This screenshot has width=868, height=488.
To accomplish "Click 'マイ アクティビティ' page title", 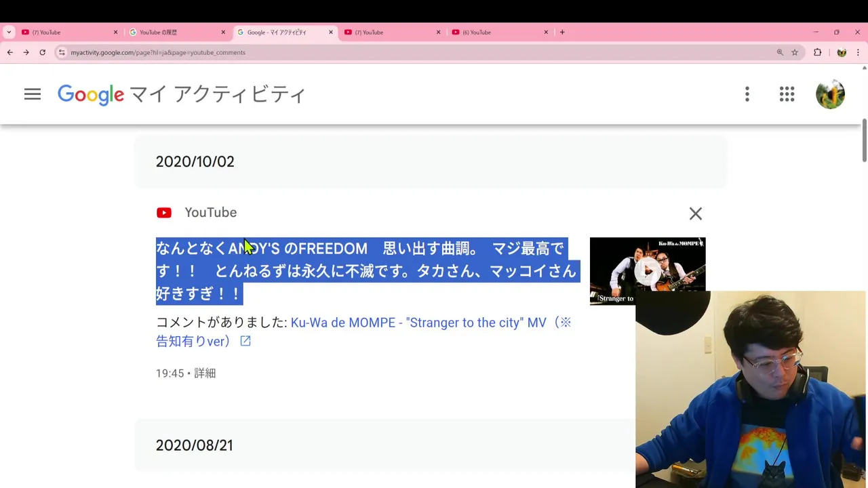I will coord(218,95).
